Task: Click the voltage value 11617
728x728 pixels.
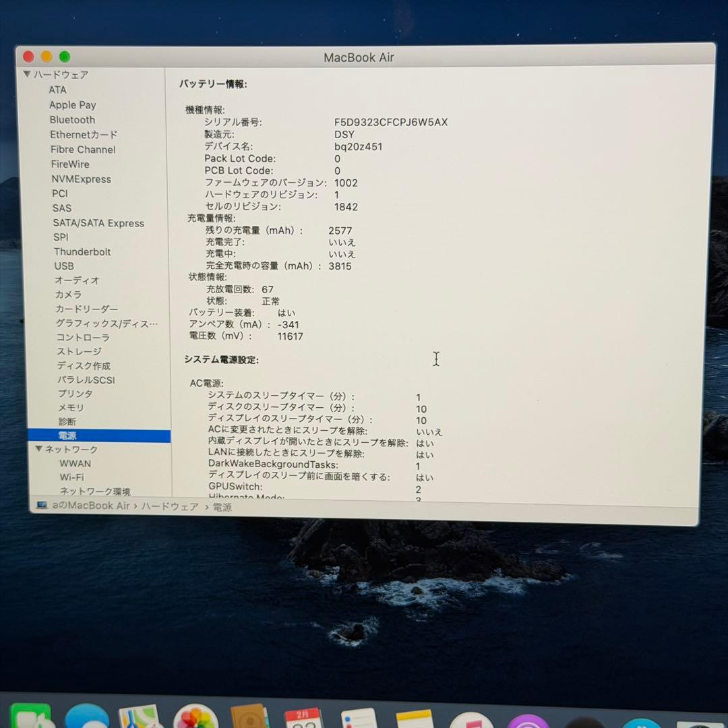Action: tap(290, 336)
